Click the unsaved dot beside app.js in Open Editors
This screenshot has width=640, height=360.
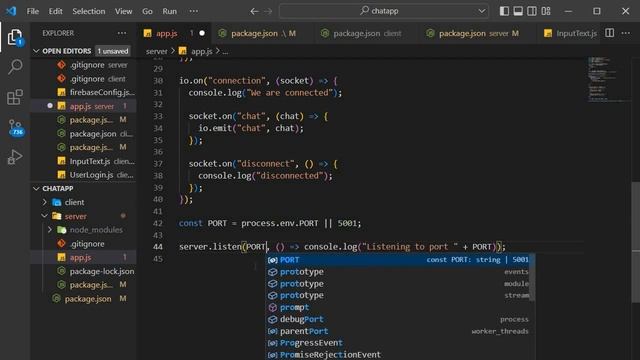click(x=50, y=106)
